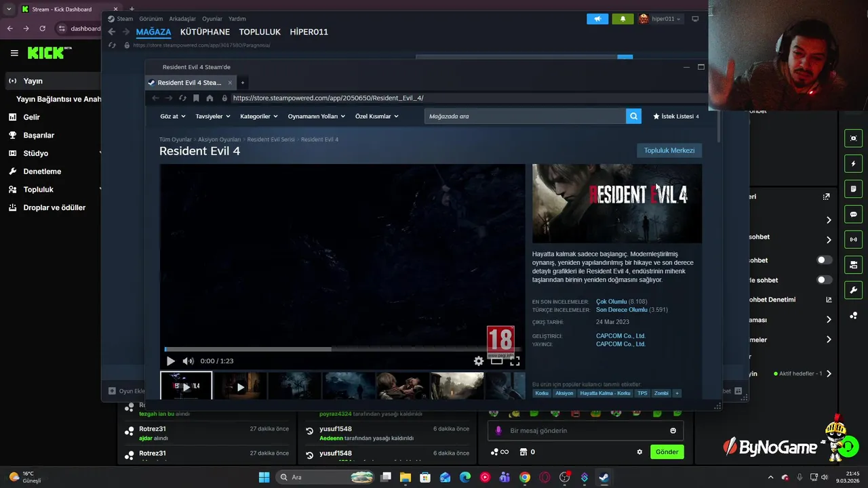Expand the Göz at dropdown
Image resolution: width=868 pixels, height=488 pixels.
tap(173, 117)
